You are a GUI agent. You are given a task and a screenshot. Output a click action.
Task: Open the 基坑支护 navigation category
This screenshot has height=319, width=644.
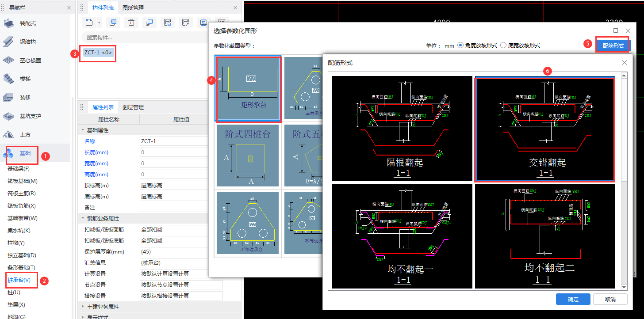[30, 116]
